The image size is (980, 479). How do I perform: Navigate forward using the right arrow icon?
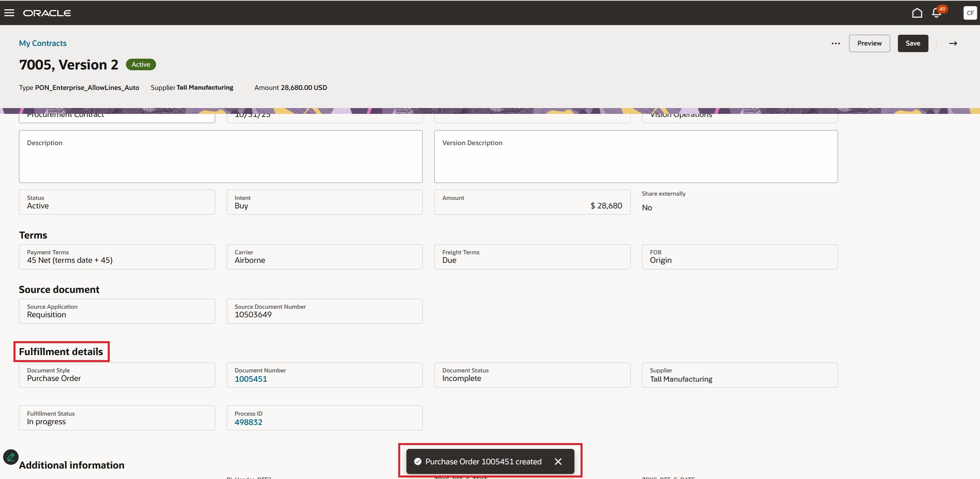(x=953, y=43)
